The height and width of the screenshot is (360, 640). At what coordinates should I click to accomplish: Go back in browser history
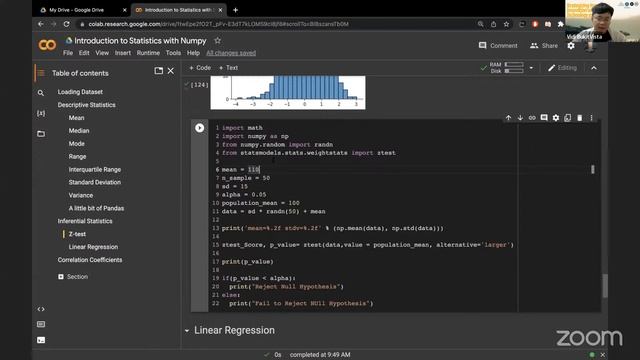pos(40,24)
